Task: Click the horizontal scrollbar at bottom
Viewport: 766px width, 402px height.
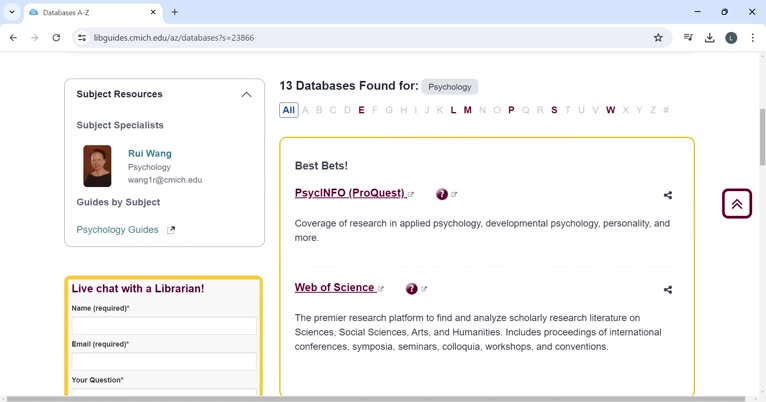Action: click(x=376, y=399)
